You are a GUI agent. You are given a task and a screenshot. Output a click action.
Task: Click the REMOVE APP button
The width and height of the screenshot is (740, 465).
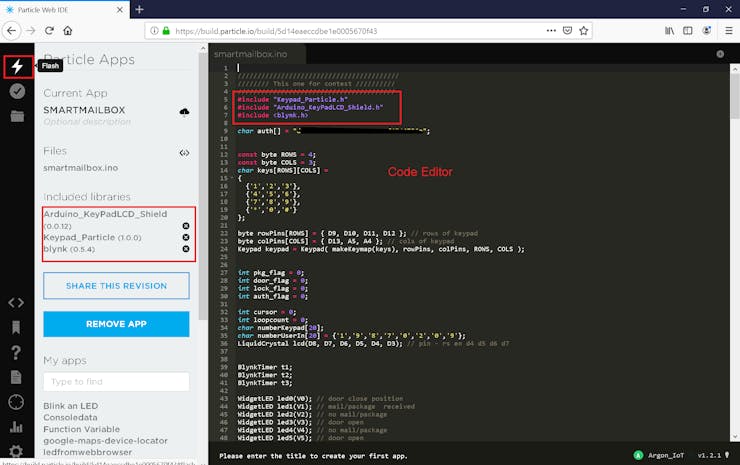[x=116, y=324]
